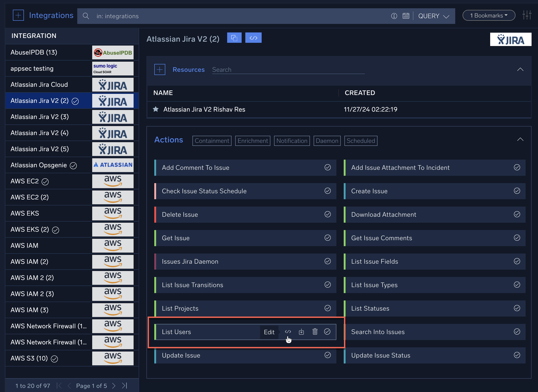Click export icon on List Users action
538x392 pixels.
click(x=301, y=331)
